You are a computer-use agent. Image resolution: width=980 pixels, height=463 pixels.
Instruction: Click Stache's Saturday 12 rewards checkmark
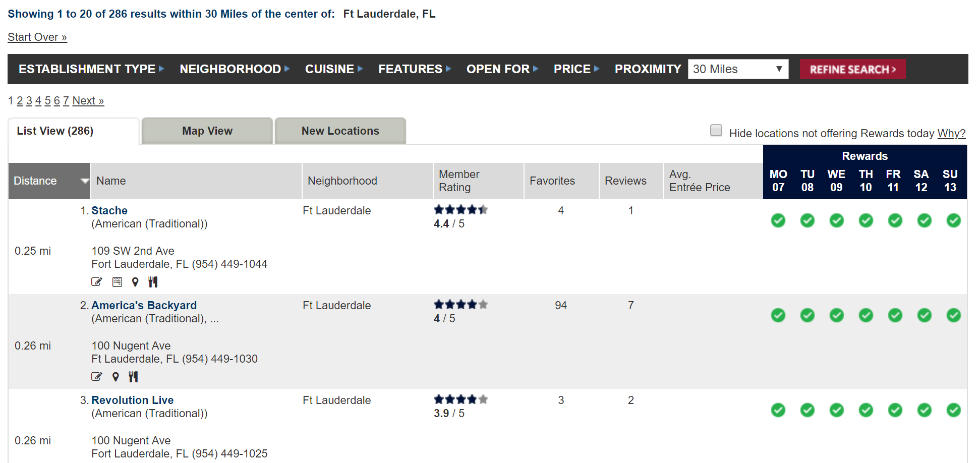(x=925, y=220)
